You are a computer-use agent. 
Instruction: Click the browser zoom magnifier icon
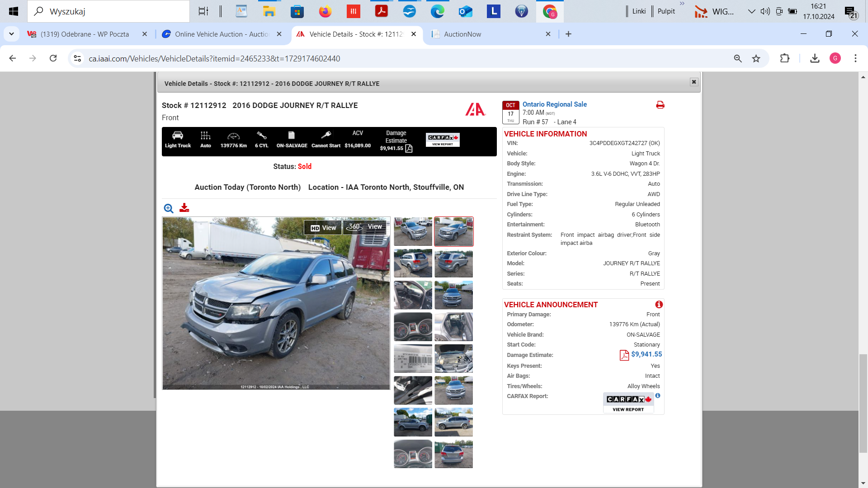pyautogui.click(x=738, y=58)
